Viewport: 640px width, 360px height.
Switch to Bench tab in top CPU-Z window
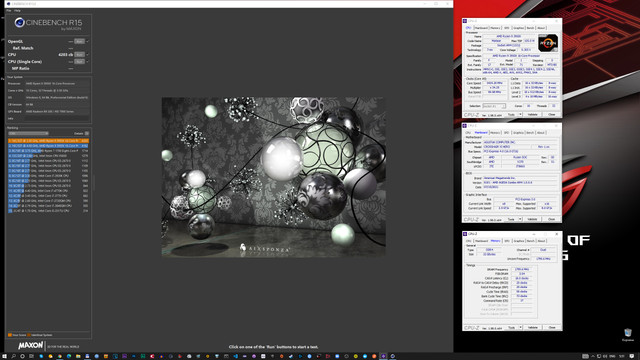pos(530,28)
